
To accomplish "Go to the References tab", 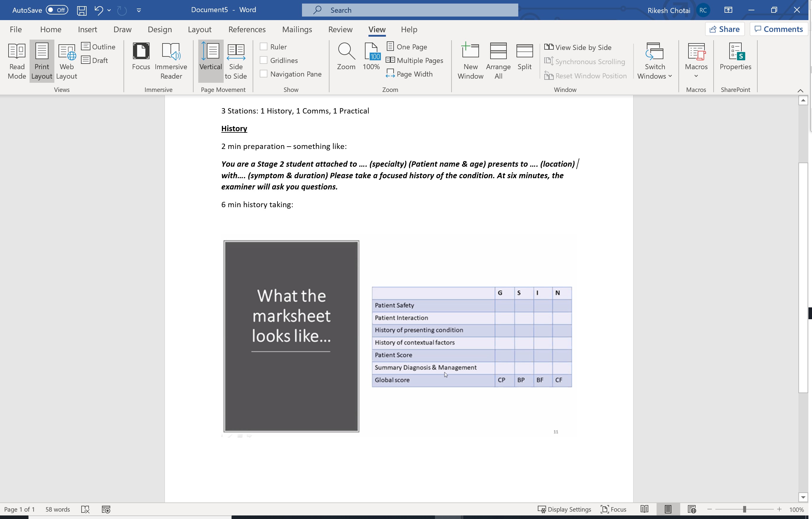I will pyautogui.click(x=247, y=29).
